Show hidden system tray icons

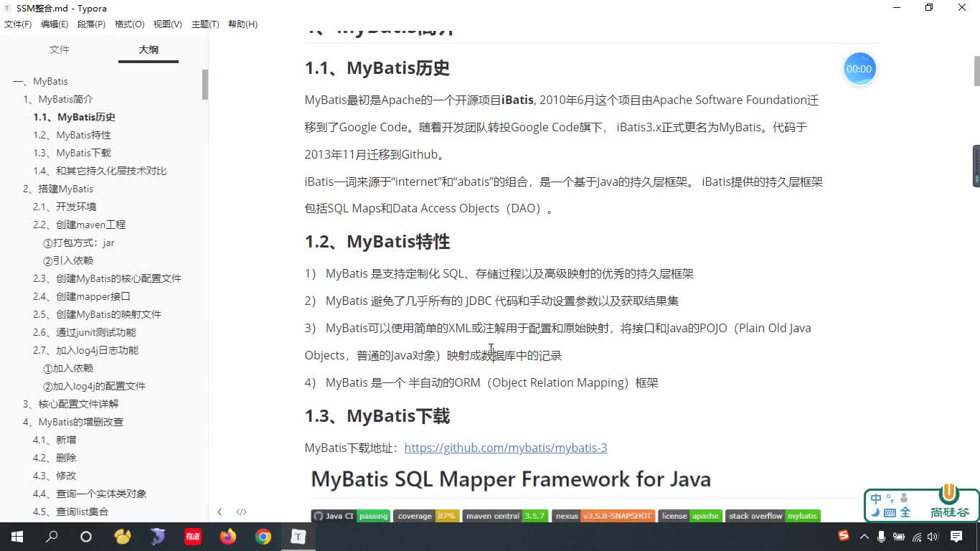pos(866,537)
